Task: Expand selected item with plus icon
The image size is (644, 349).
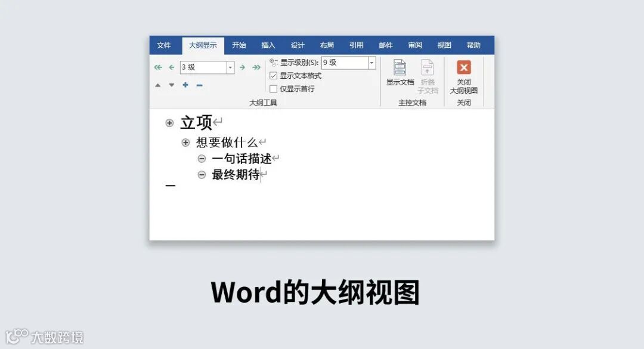Action: click(x=185, y=85)
